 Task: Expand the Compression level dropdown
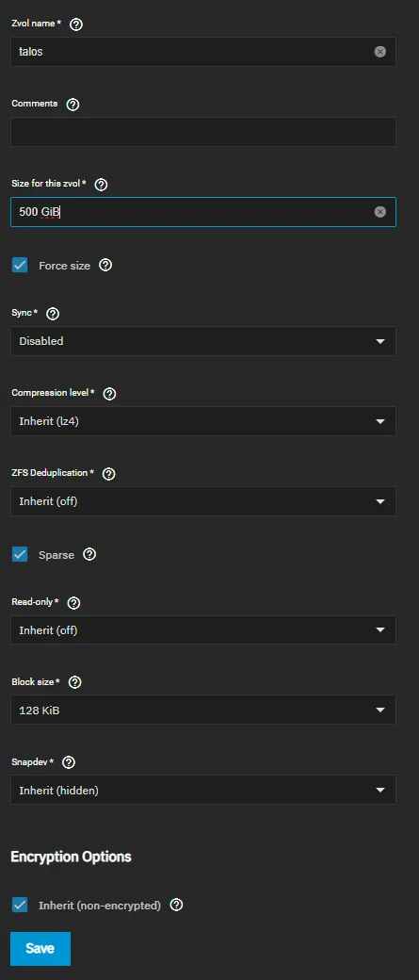203,421
